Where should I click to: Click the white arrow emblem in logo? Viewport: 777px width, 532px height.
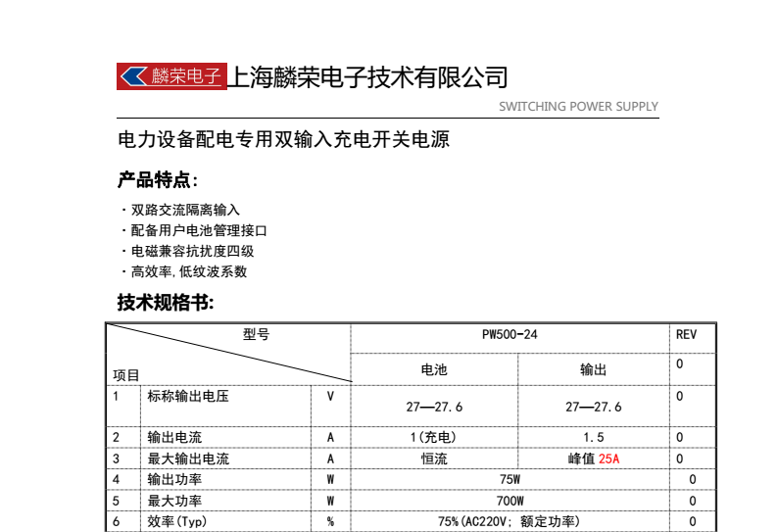(134, 76)
